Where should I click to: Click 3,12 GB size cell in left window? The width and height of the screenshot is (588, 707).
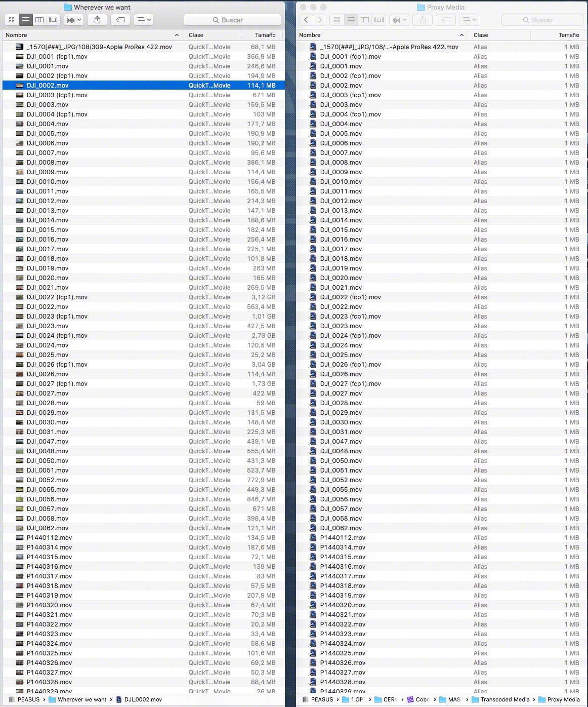point(264,297)
